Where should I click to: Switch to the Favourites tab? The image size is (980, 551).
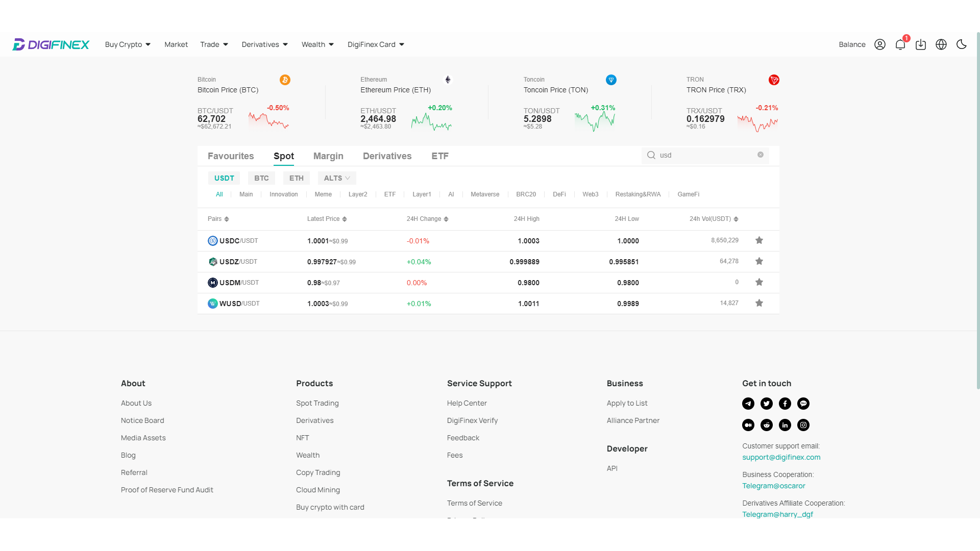point(231,156)
